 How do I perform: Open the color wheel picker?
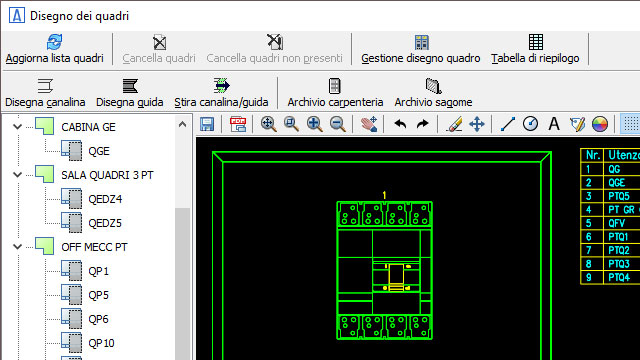(x=600, y=124)
